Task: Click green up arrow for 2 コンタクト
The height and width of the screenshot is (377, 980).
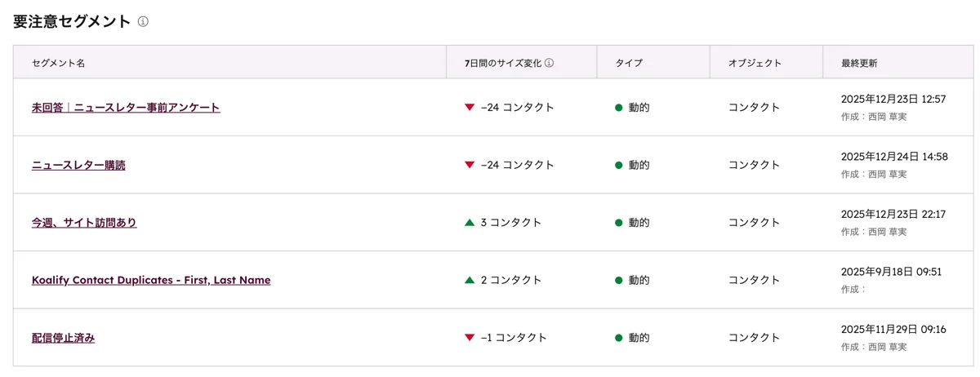Action: (x=469, y=280)
